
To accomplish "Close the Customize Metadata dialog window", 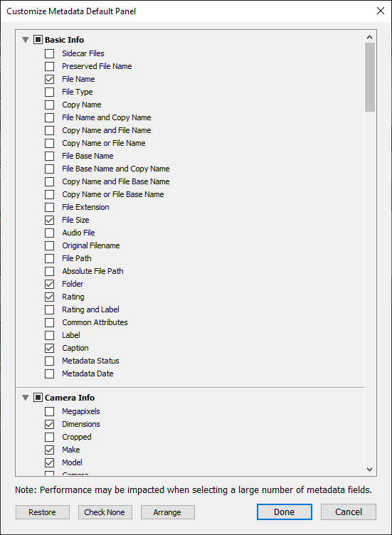I will (381, 11).
